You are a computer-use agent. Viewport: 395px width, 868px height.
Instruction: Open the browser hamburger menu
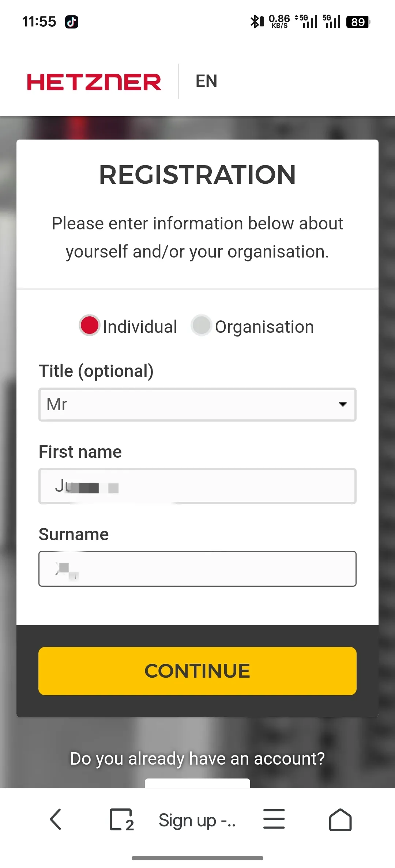[x=274, y=820]
